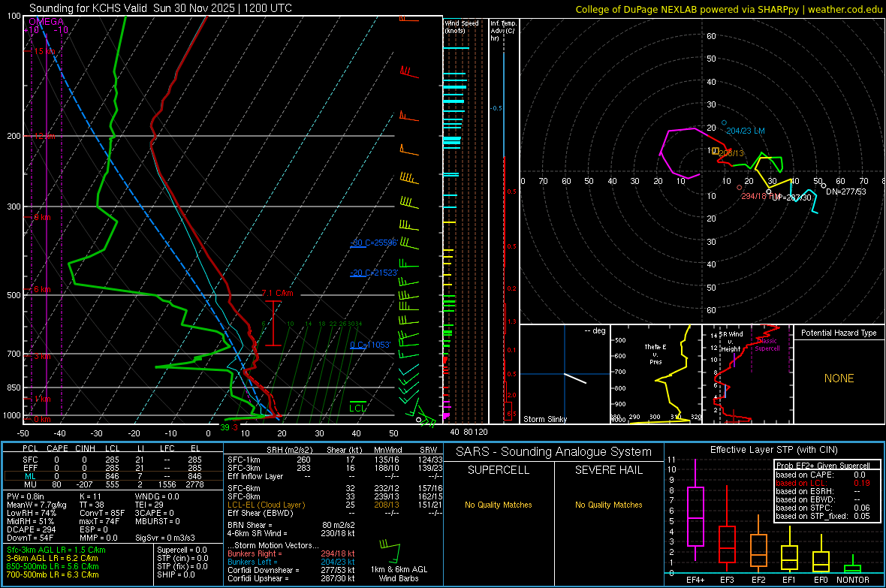Click the '0 C=11053' freezing level label

(370, 345)
